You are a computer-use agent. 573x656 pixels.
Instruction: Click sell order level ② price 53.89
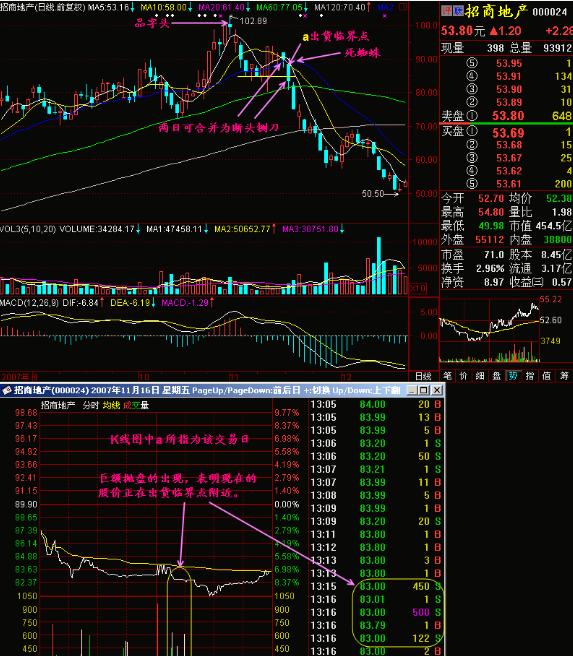tap(509, 102)
